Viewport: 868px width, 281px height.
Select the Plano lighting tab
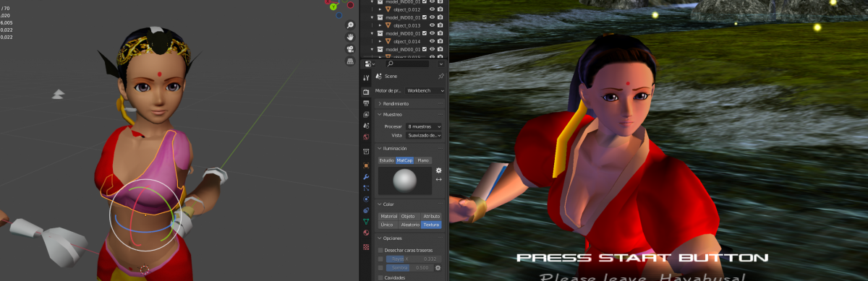422,160
